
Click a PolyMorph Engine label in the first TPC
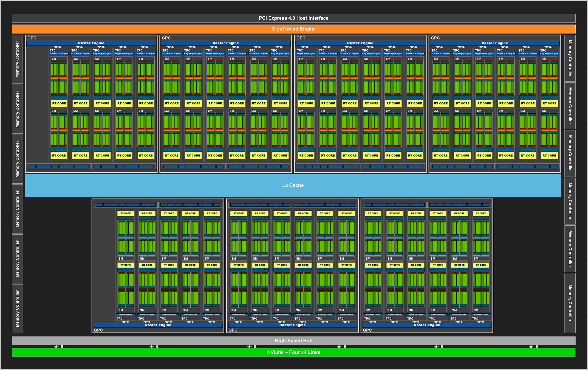point(58,53)
